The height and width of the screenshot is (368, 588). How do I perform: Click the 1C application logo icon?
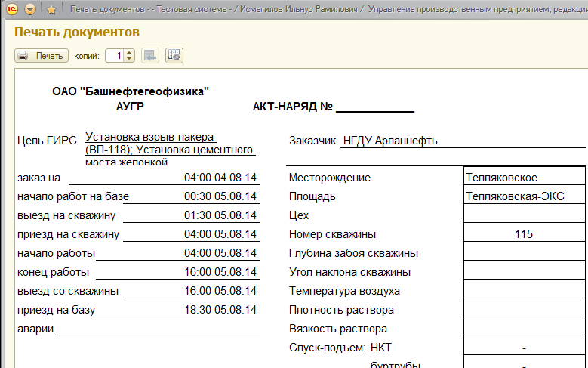[x=12, y=8]
